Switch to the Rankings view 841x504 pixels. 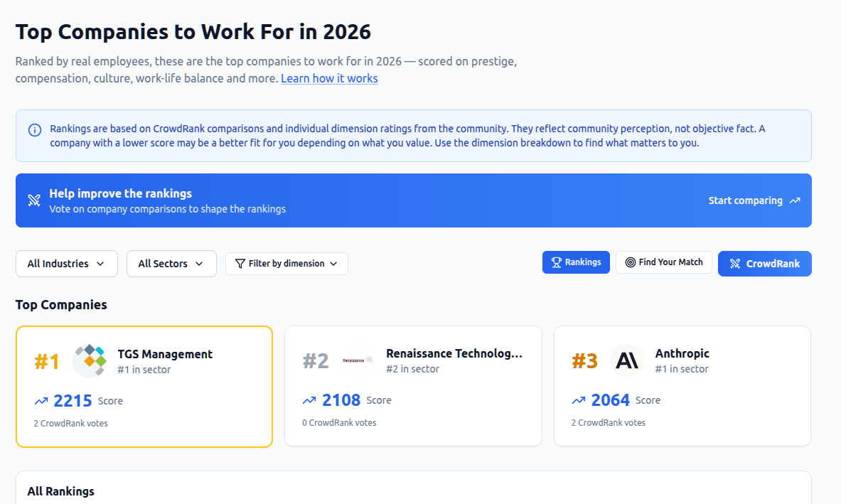click(x=576, y=262)
